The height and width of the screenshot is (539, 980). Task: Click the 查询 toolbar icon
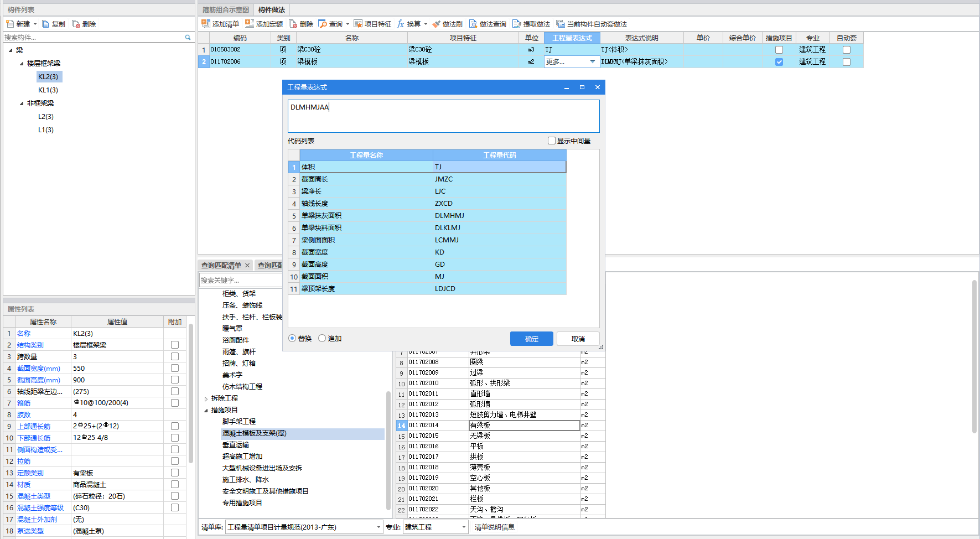[323, 24]
